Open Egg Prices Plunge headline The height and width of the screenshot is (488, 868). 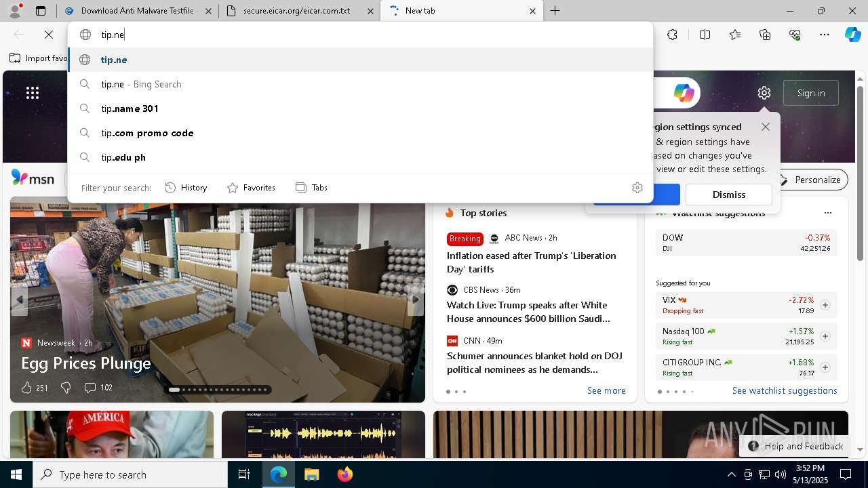coord(86,363)
